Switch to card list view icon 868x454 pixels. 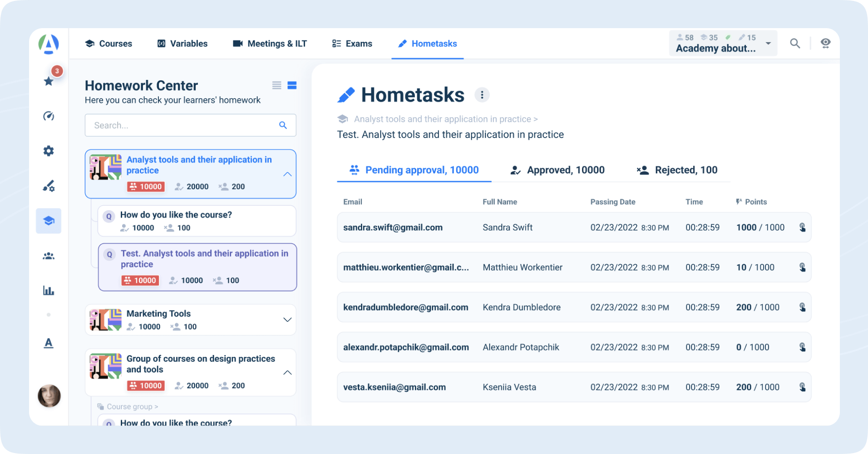click(x=292, y=85)
